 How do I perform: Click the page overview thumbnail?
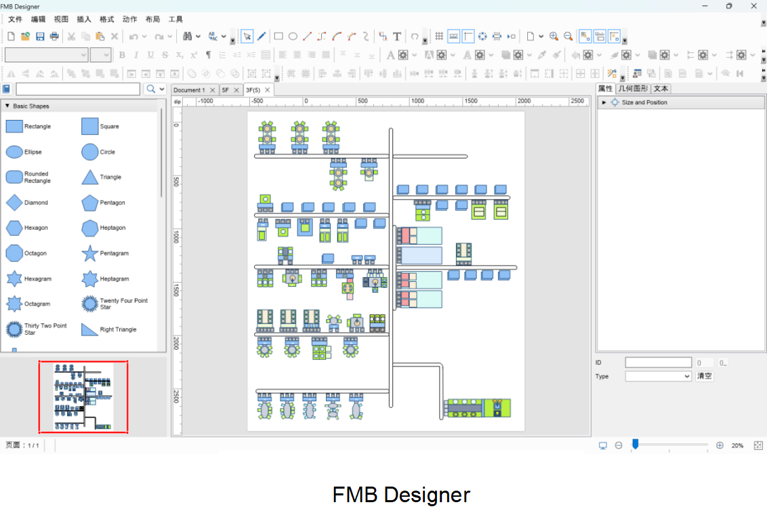coord(83,397)
